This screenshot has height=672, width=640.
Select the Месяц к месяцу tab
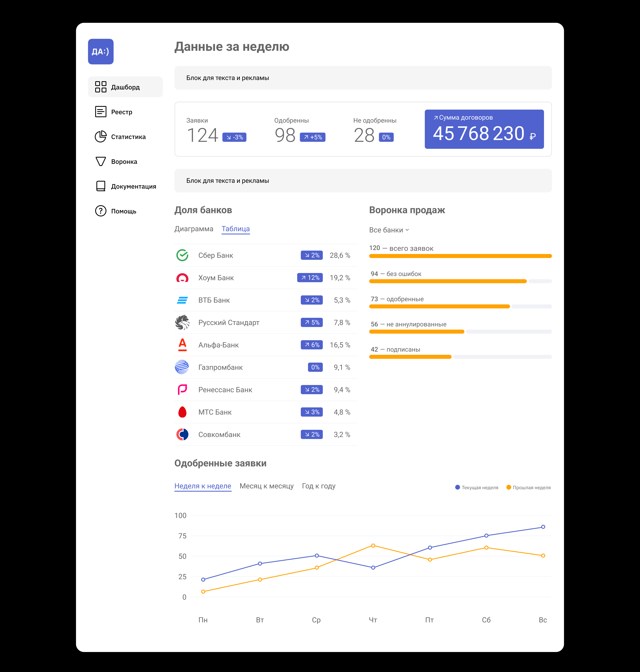[266, 486]
